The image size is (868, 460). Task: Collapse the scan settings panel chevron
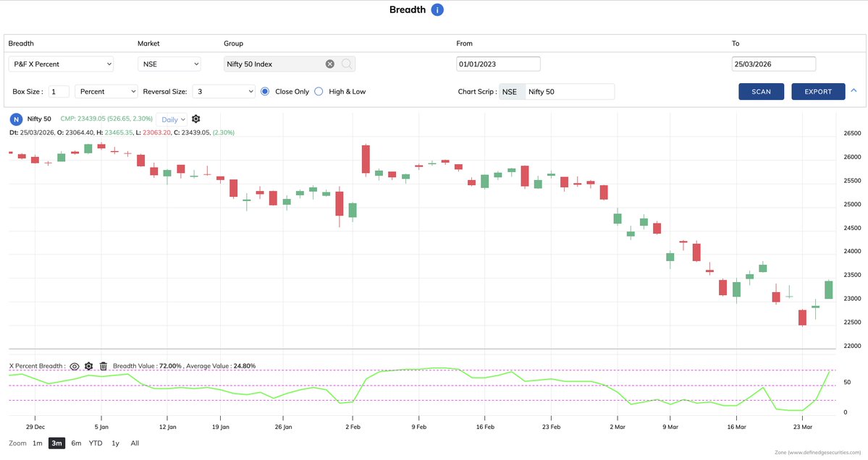point(854,91)
